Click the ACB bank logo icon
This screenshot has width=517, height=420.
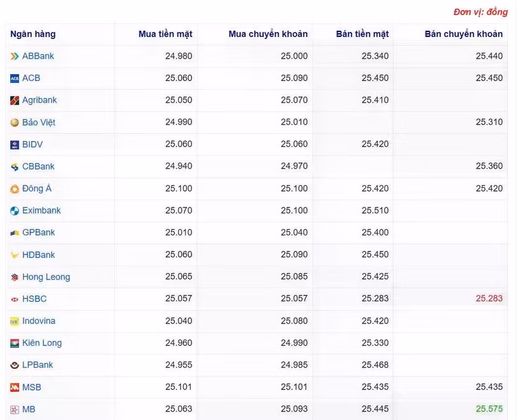[x=15, y=79]
